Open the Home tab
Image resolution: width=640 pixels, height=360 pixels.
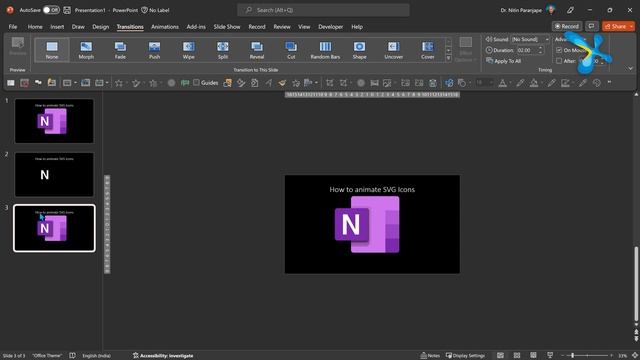coord(35,27)
